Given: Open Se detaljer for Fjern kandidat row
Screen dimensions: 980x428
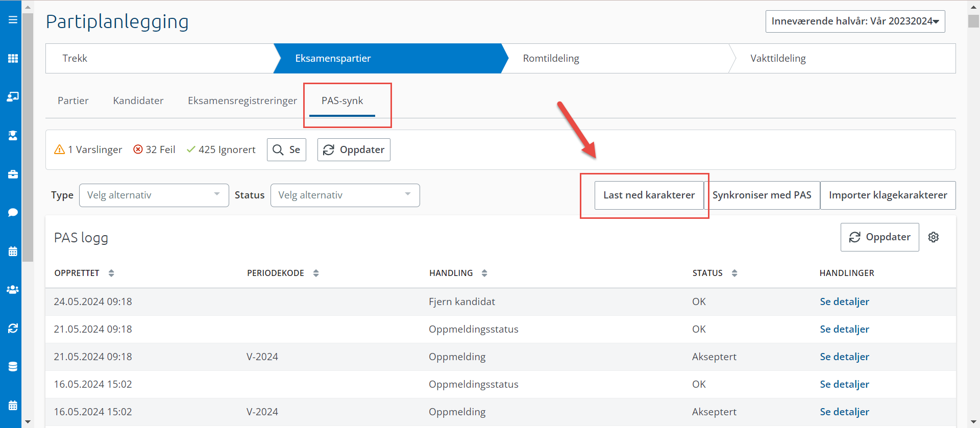Looking at the screenshot, I should click(x=844, y=301).
